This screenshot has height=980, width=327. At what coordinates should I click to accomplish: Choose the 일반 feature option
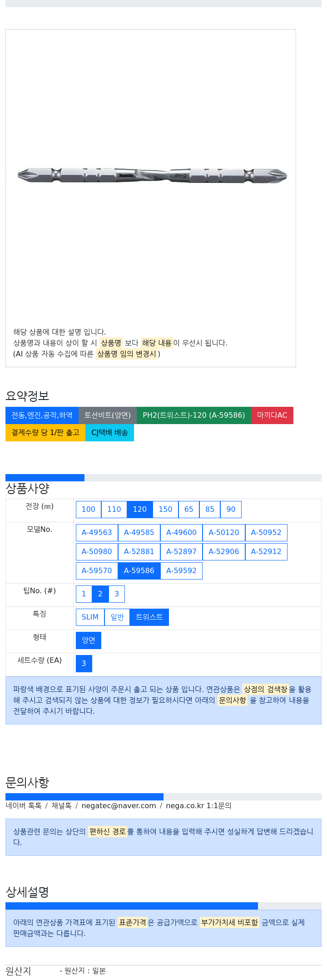[117, 617]
